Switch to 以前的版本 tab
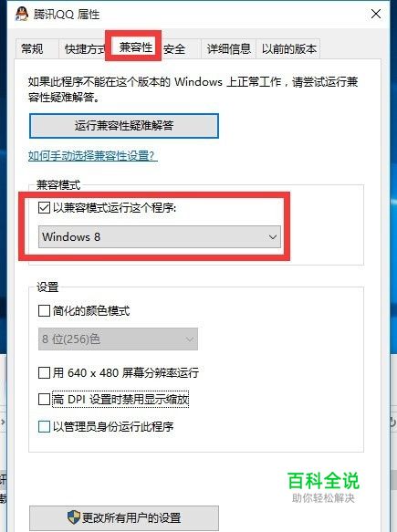The width and height of the screenshot is (397, 532). [288, 49]
